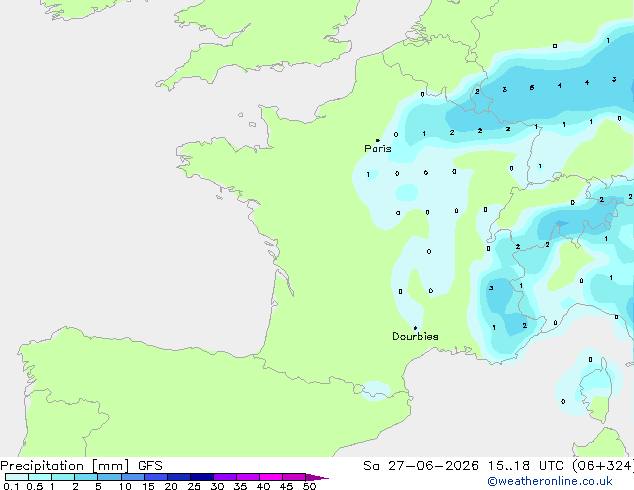
Task: Select the 10 mm legend color swatch
Action: tap(132, 477)
